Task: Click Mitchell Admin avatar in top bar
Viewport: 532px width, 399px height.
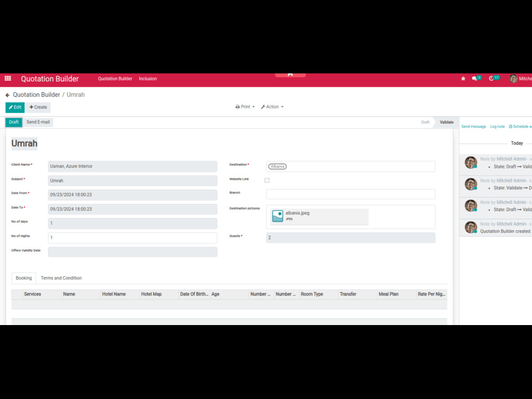Action: [513, 78]
